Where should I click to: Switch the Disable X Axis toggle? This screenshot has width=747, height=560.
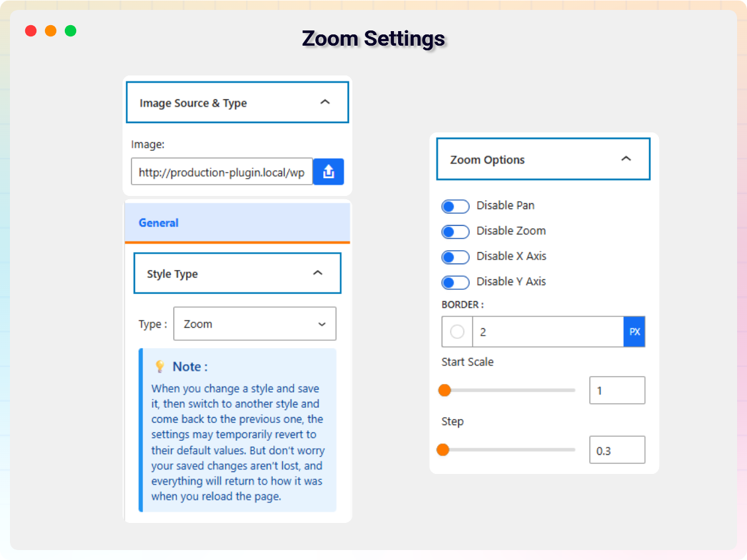pos(455,257)
